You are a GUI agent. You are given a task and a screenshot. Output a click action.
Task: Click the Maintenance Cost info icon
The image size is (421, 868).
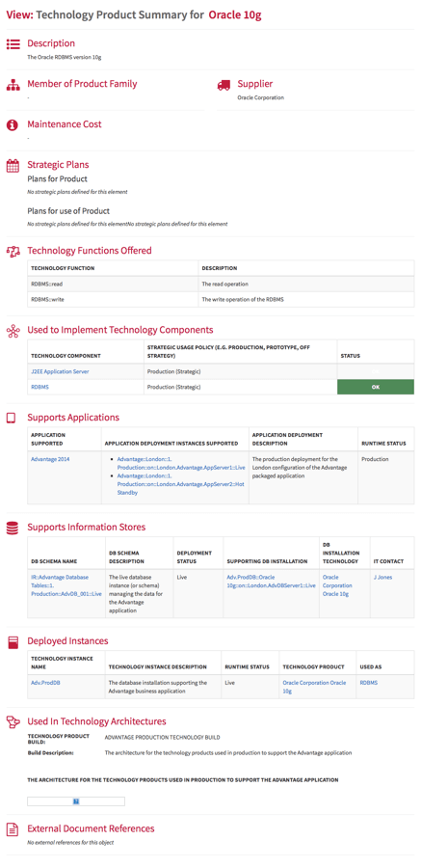(13, 125)
